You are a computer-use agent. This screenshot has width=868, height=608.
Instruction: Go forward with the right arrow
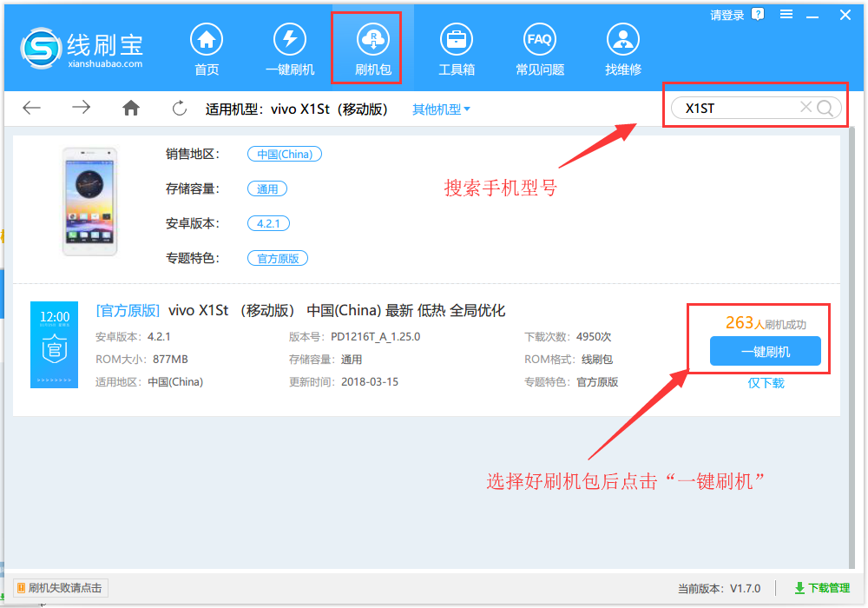tap(81, 108)
